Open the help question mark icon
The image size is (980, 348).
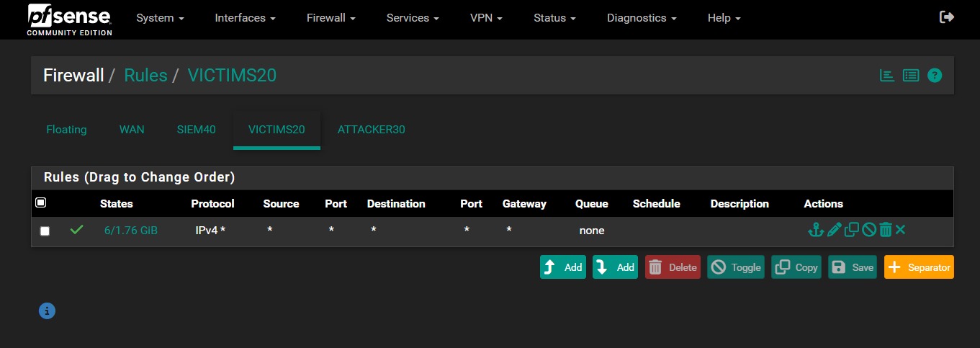935,76
